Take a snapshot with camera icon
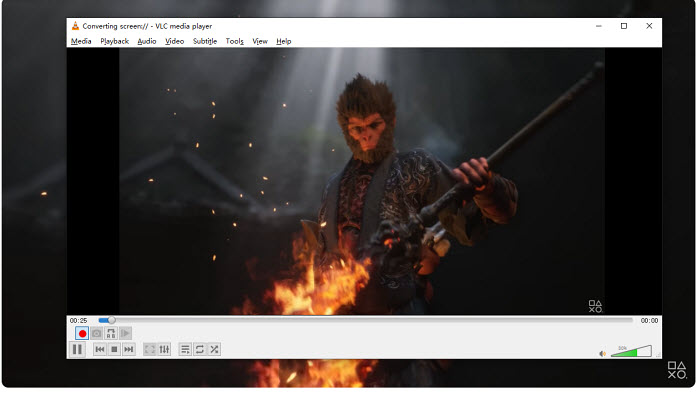This screenshot has width=700, height=393. click(96, 334)
